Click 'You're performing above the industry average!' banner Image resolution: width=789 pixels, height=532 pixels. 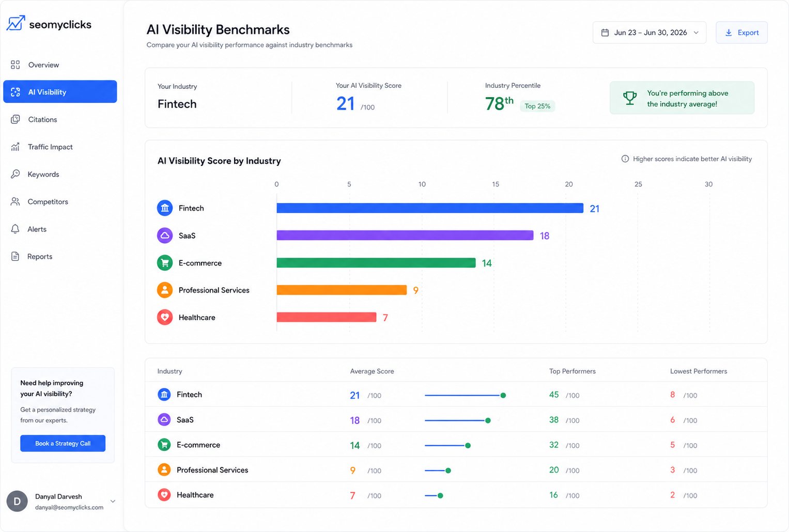coord(682,98)
